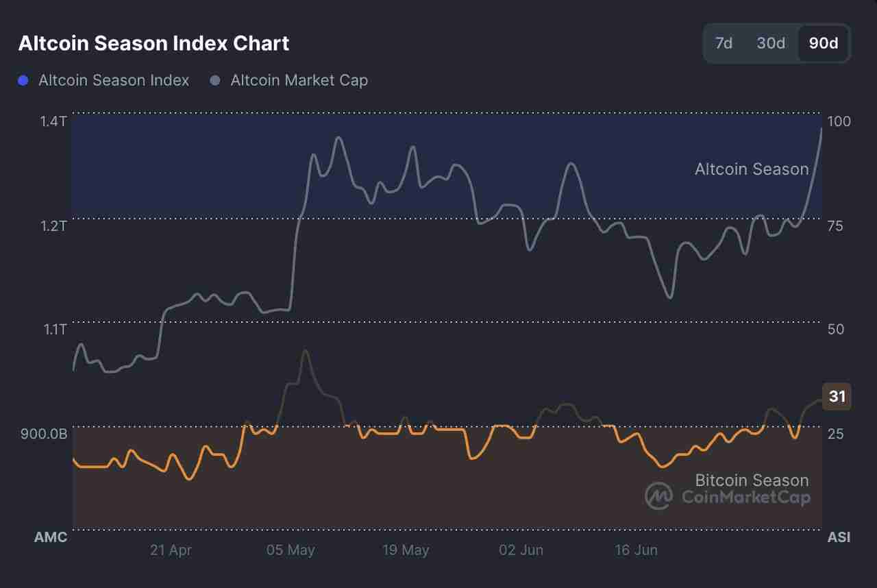Click the Altcoin Season zone label
877x588 pixels.
click(x=751, y=169)
